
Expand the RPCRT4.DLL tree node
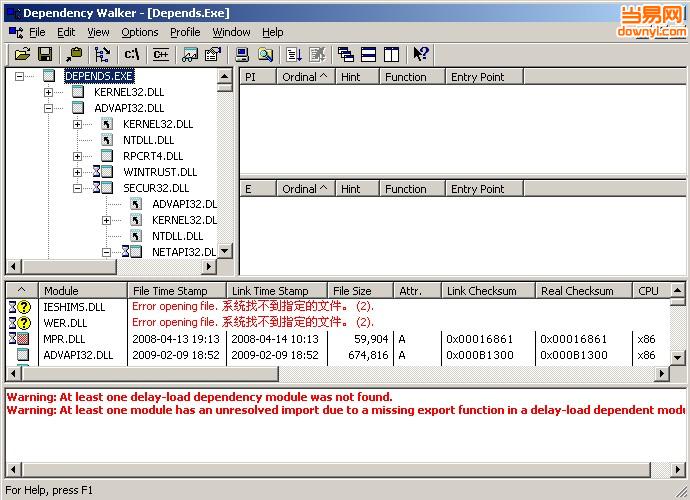click(78, 156)
